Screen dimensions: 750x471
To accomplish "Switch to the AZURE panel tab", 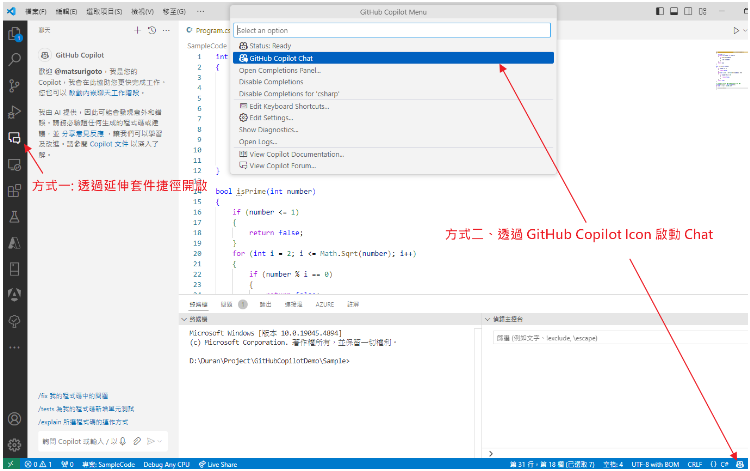I will 325,304.
